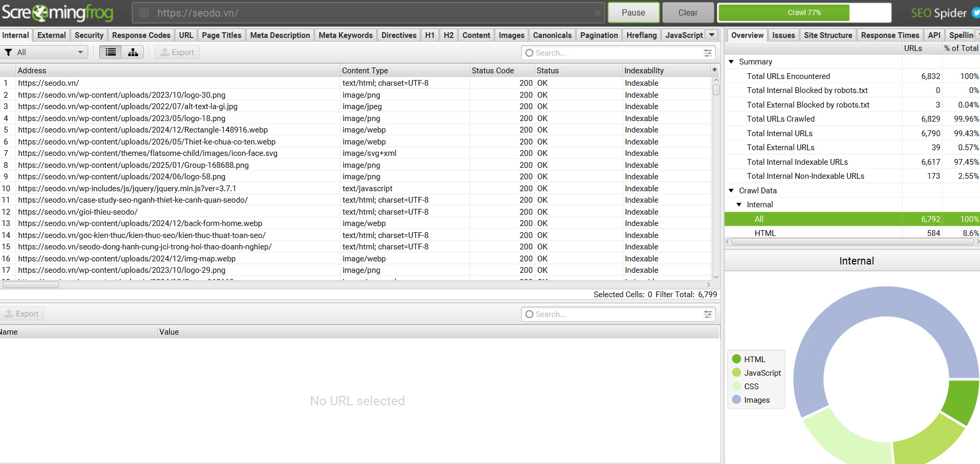Viewport: 980px width, 464px height.
Task: Export the upper table data
Action: (x=177, y=52)
